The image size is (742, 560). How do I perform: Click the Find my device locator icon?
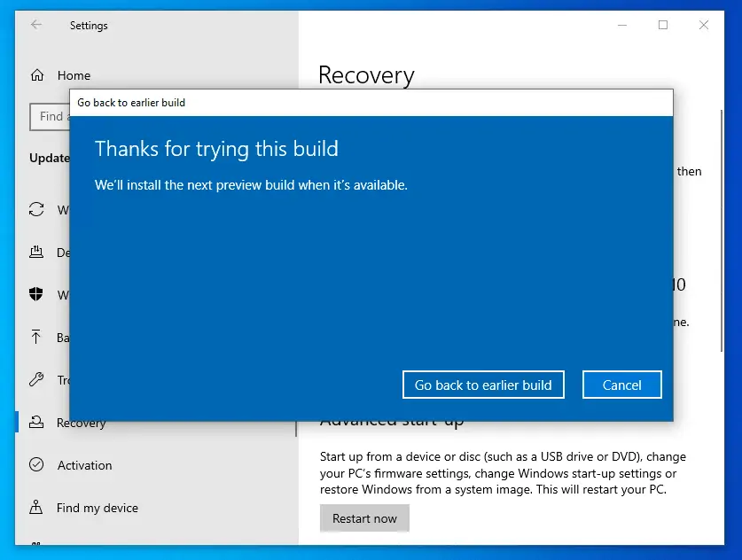click(35, 508)
